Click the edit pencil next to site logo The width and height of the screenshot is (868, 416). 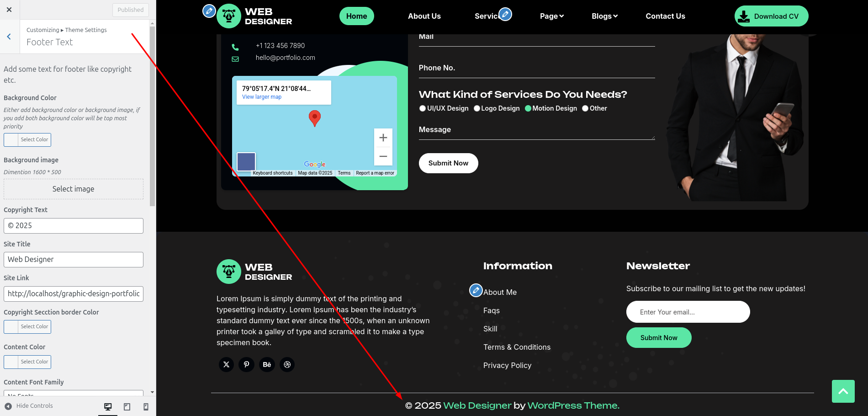(x=209, y=11)
